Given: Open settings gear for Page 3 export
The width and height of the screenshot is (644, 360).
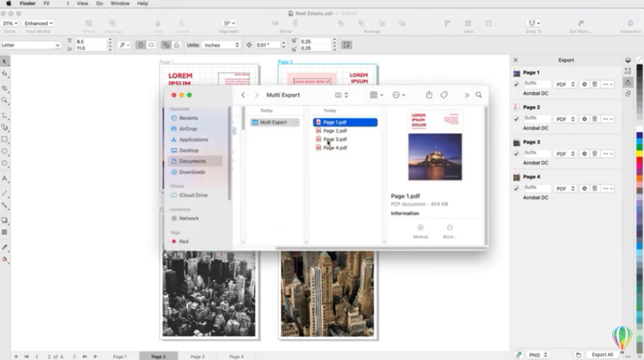Looking at the screenshot, I should (584, 154).
